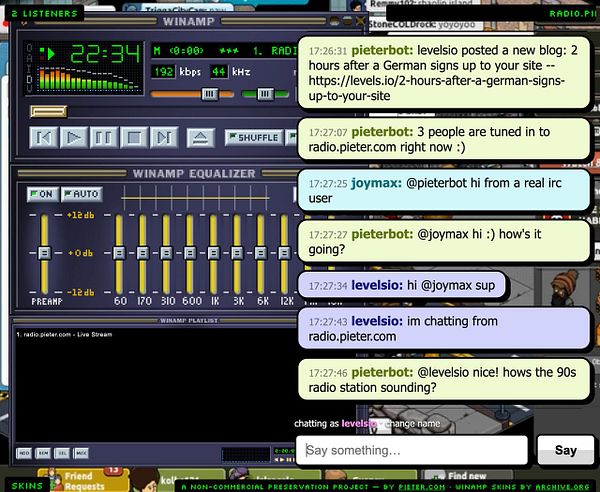Click pieterbot name in 17:27:07 message
The width and height of the screenshot is (600, 492).
[382, 132]
